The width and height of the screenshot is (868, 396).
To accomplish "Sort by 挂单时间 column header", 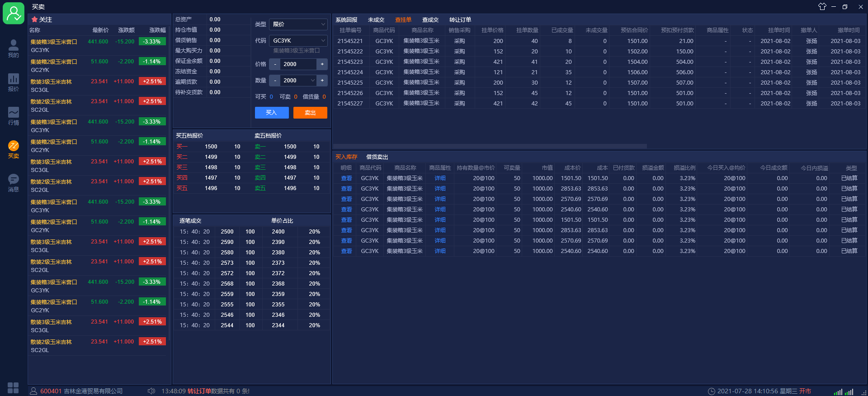I will (x=779, y=30).
